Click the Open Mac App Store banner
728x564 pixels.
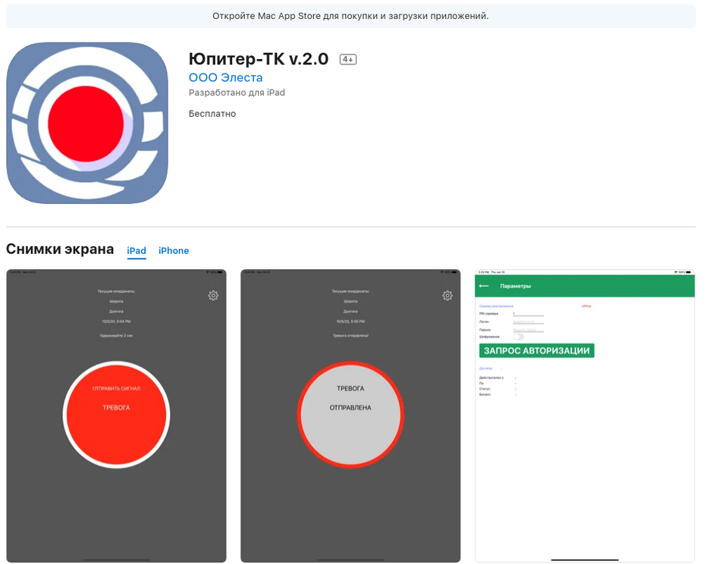[350, 16]
